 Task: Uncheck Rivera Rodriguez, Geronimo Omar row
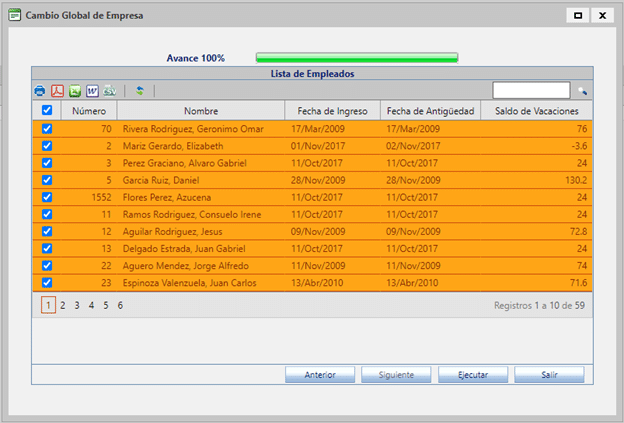tap(47, 129)
